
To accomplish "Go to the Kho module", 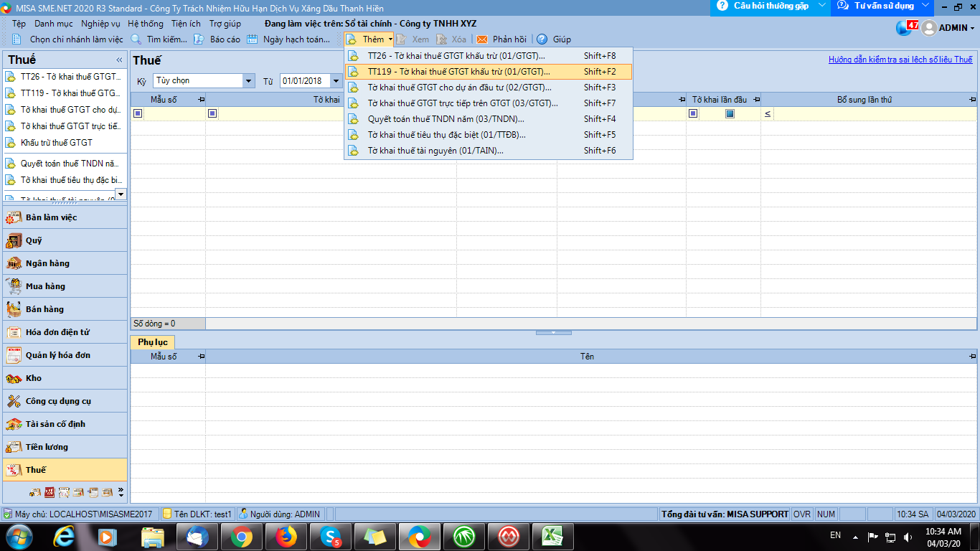I will [65, 378].
